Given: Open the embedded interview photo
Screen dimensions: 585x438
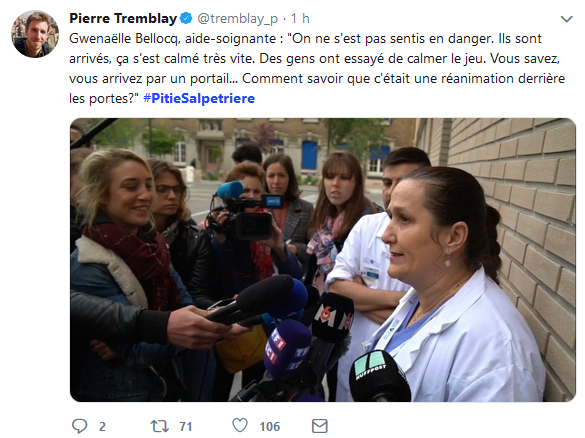Looking at the screenshot, I should point(323,260).
